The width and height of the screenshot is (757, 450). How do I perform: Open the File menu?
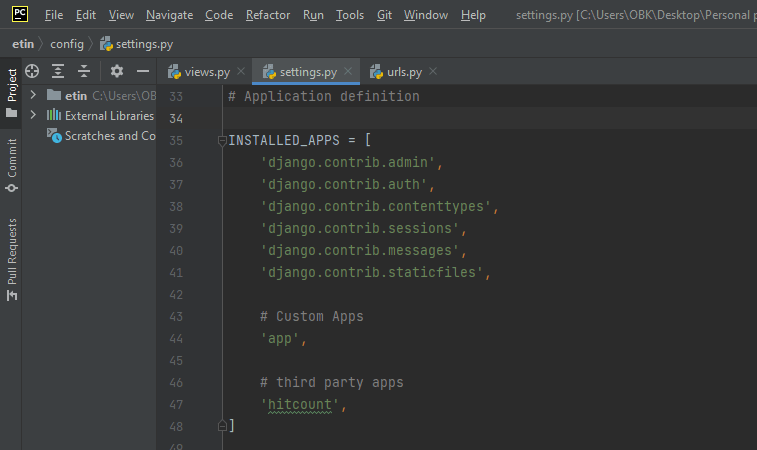tap(54, 15)
